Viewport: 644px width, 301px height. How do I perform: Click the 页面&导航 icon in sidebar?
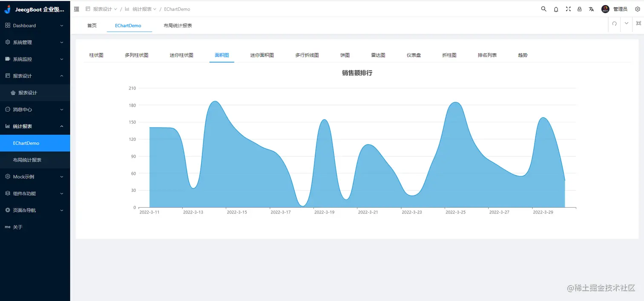tap(8, 210)
